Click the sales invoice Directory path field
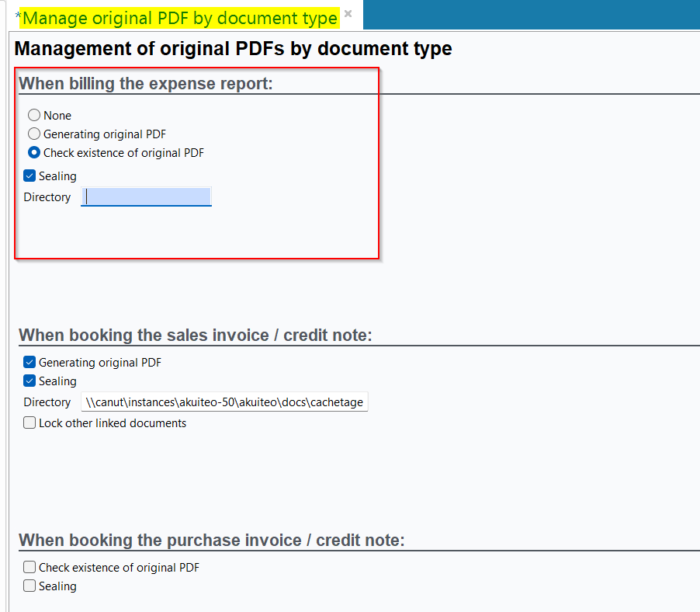The height and width of the screenshot is (612, 700). pos(224,402)
